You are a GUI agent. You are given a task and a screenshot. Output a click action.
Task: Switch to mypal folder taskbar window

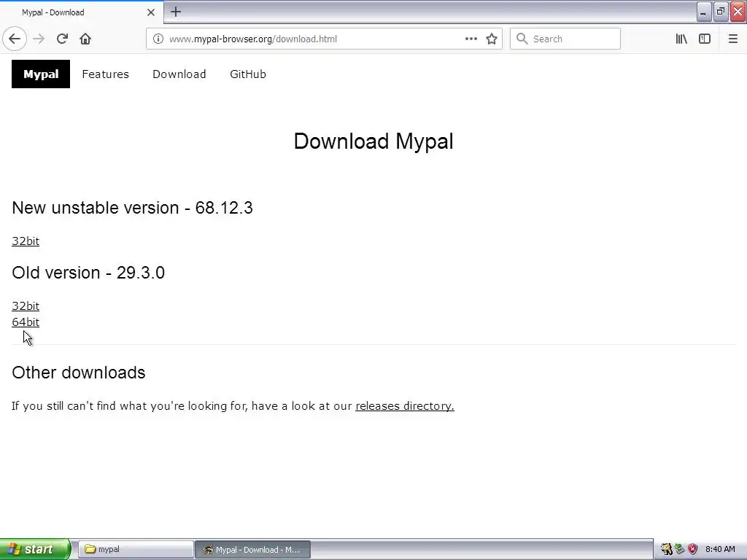pos(135,549)
